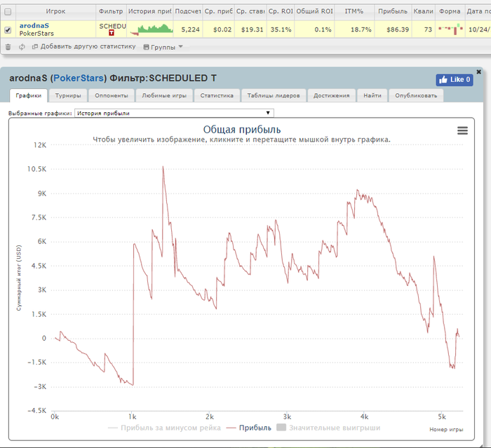Open the 'История прибыли' chart selection dropdown

click(x=174, y=113)
